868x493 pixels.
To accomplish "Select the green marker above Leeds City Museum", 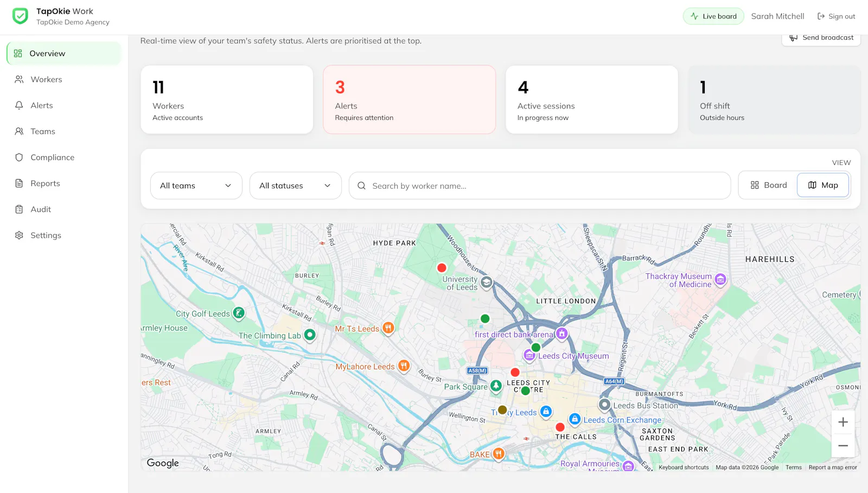I will (x=536, y=347).
